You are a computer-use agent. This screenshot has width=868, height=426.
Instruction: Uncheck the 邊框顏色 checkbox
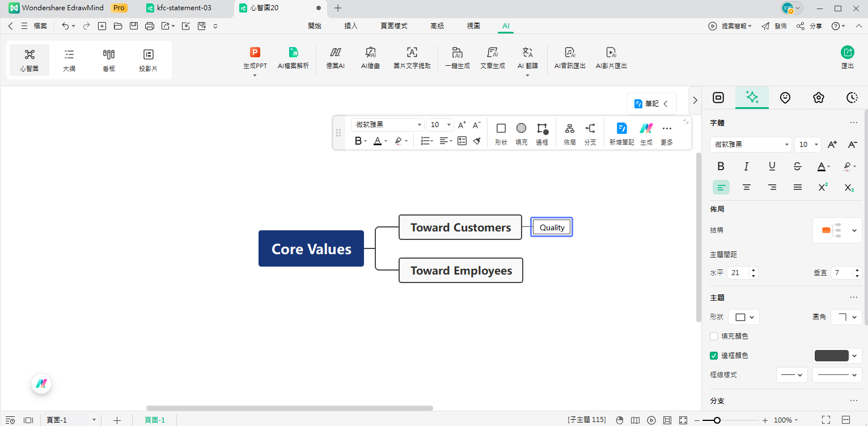click(x=714, y=356)
